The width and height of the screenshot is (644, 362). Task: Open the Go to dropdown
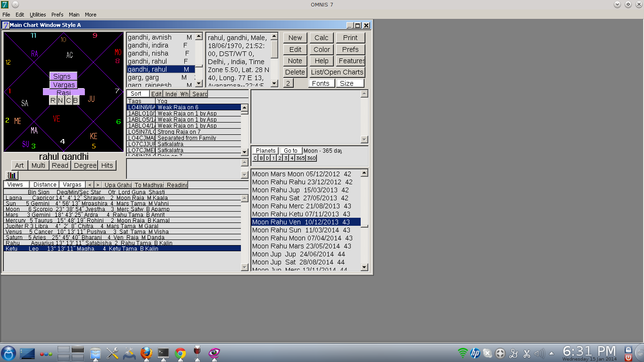pos(290,151)
